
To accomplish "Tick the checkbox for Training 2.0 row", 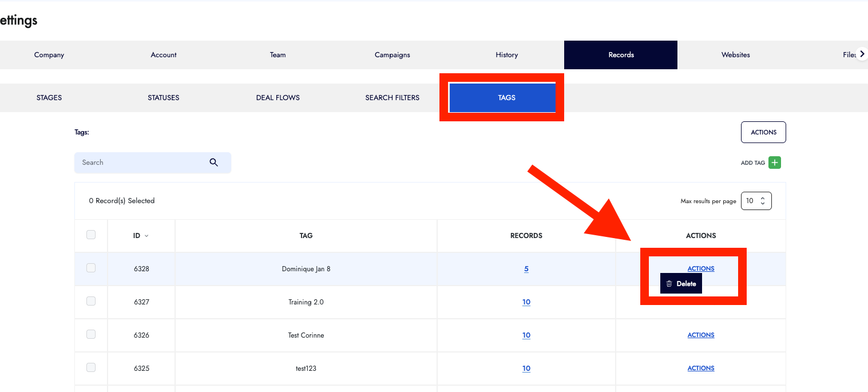I will coord(91,301).
